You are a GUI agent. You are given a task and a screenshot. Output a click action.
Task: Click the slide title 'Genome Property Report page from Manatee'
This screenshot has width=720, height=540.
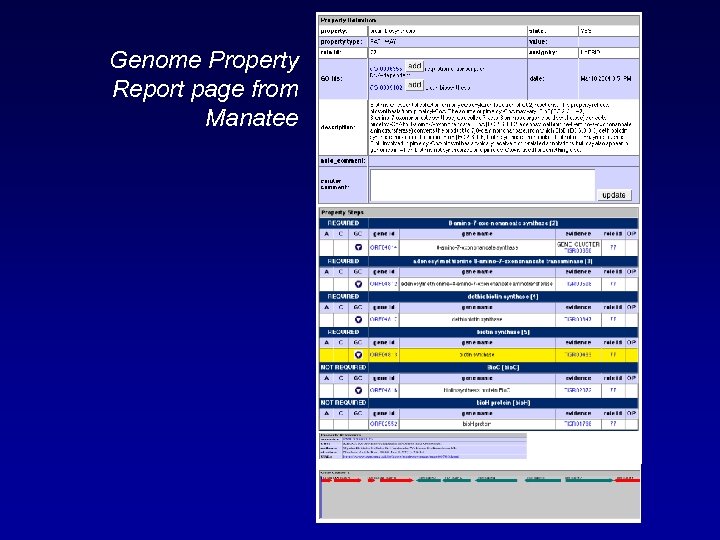click(x=205, y=89)
